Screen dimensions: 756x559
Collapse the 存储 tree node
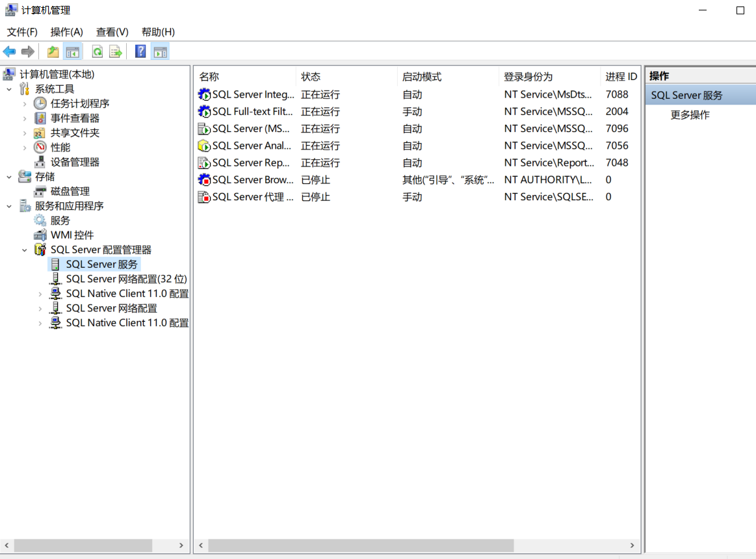click(9, 177)
